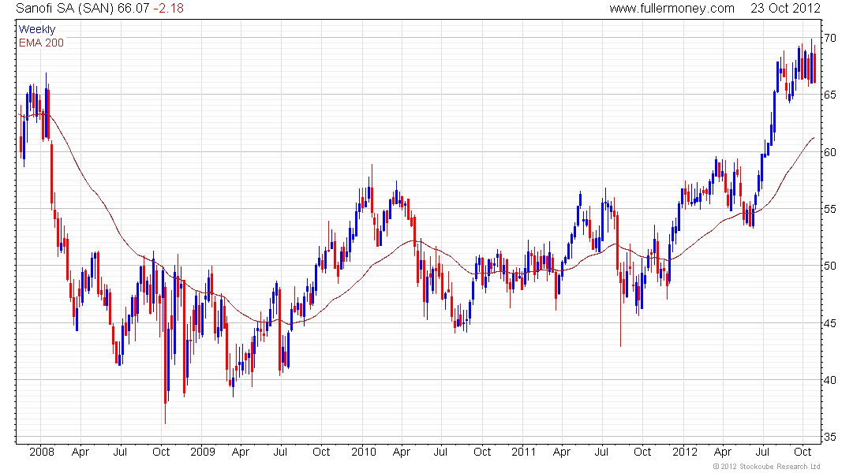868x473 pixels.
Task: Click the date '23 Oct 2012'
Action: (x=785, y=9)
